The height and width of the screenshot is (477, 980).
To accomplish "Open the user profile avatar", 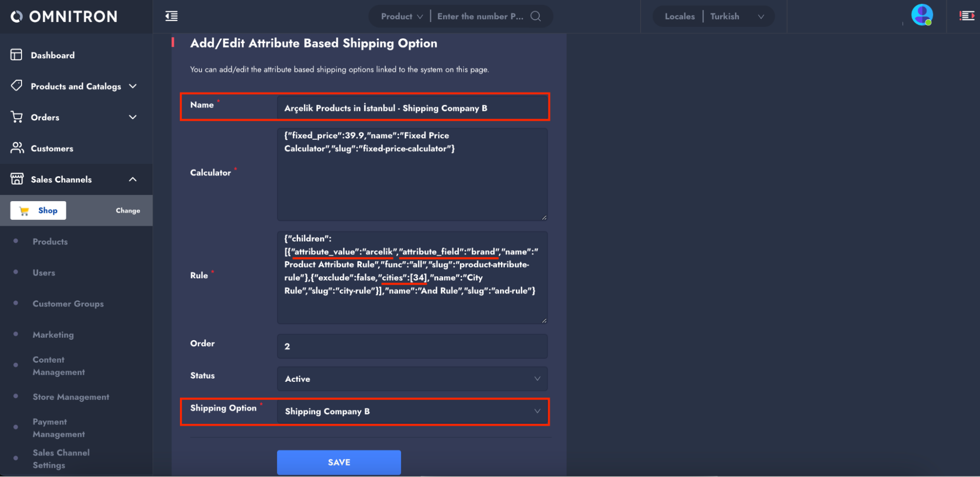I will 921,15.
